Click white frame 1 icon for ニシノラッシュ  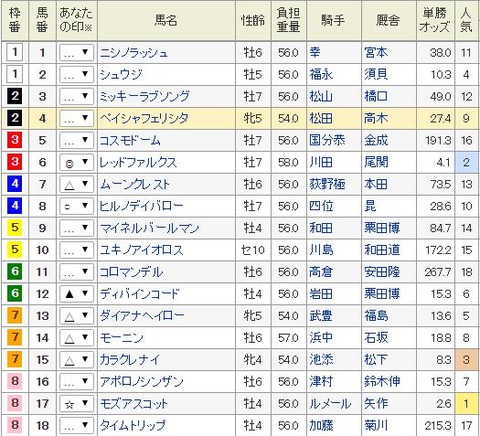15,53
